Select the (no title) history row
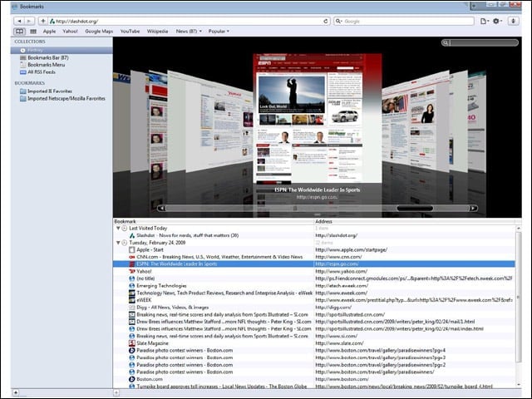Viewport: 532px width, 399px height. coord(314,278)
